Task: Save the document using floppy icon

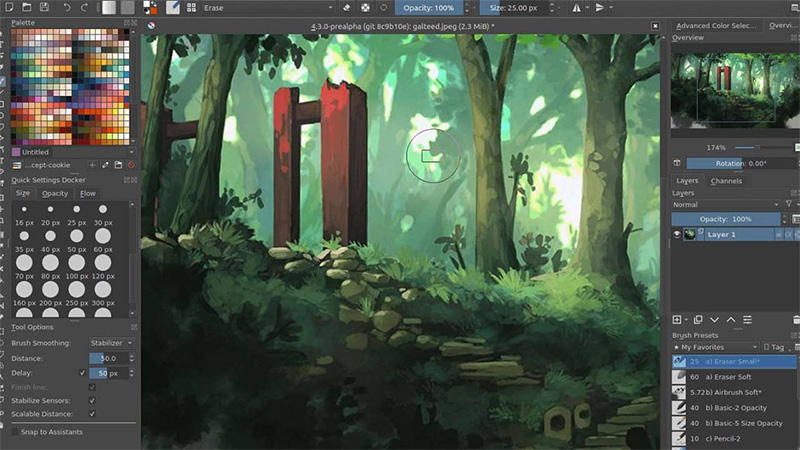Action: tap(44, 7)
